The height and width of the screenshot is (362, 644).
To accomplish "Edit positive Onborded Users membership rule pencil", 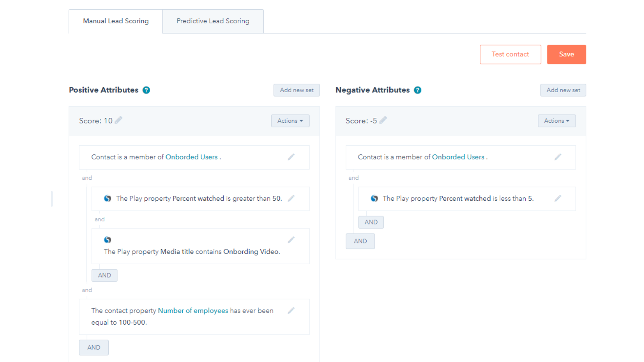I will (x=291, y=157).
